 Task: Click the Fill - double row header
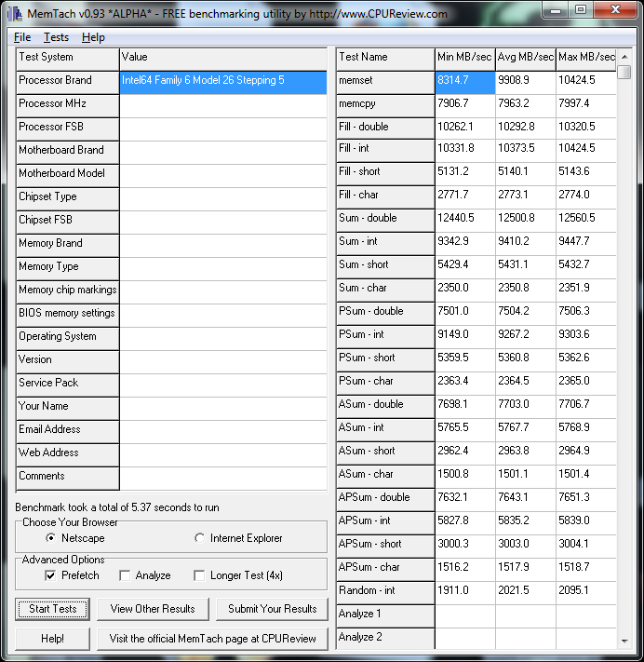pyautogui.click(x=385, y=128)
